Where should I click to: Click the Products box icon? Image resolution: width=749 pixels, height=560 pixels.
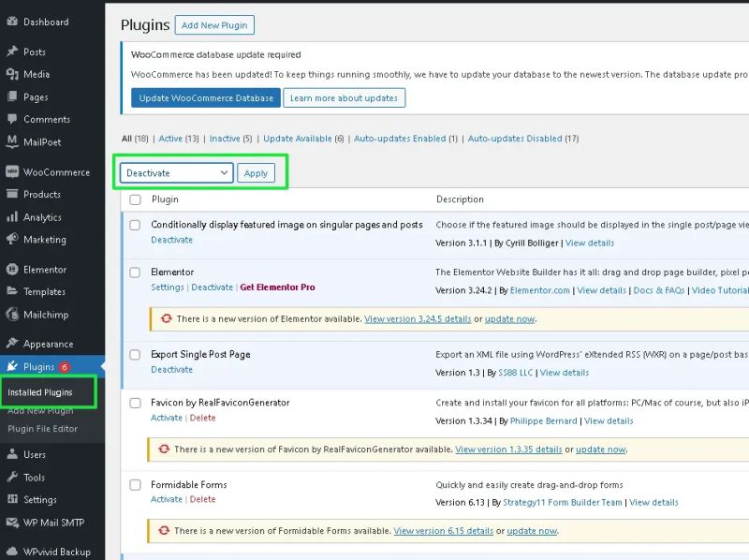(12, 194)
